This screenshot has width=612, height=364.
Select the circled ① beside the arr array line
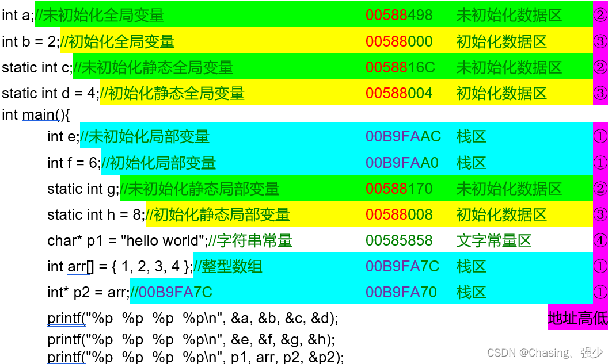point(601,266)
